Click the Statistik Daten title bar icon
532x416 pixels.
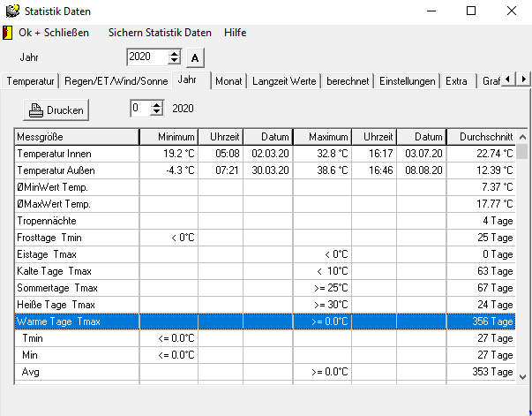click(11, 11)
